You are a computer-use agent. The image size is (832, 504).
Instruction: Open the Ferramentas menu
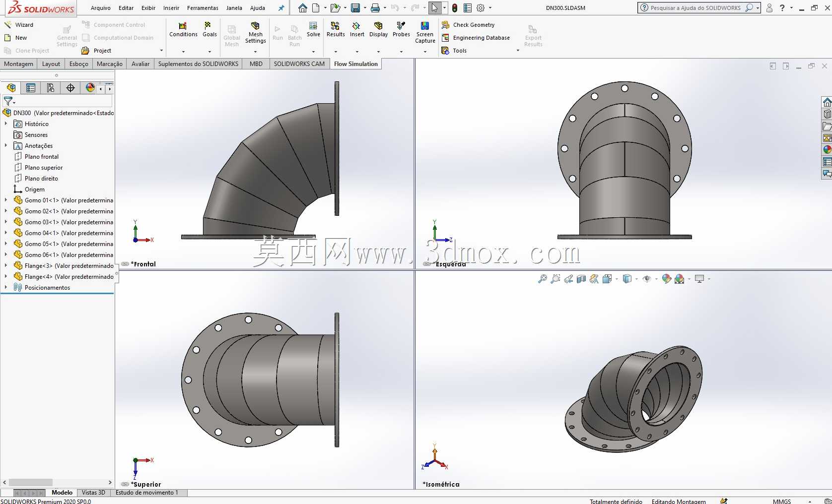point(203,8)
